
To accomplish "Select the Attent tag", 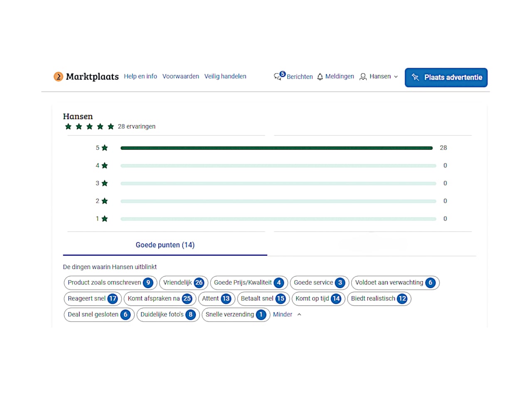I will (x=217, y=299).
